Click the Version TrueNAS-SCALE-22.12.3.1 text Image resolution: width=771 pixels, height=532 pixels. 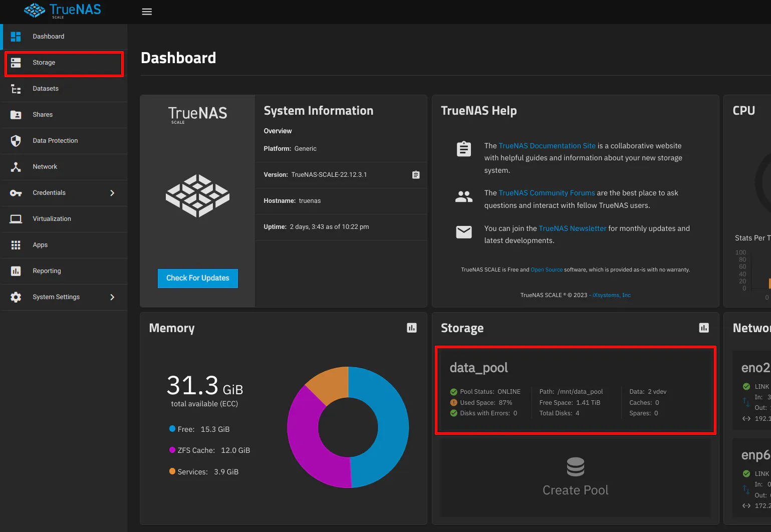click(315, 175)
